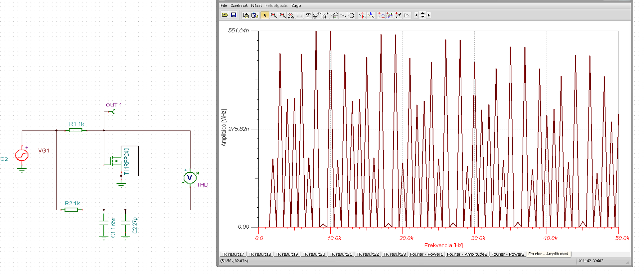Select the VG1 voltage generator symbol
The image size is (644, 274).
click(x=22, y=155)
